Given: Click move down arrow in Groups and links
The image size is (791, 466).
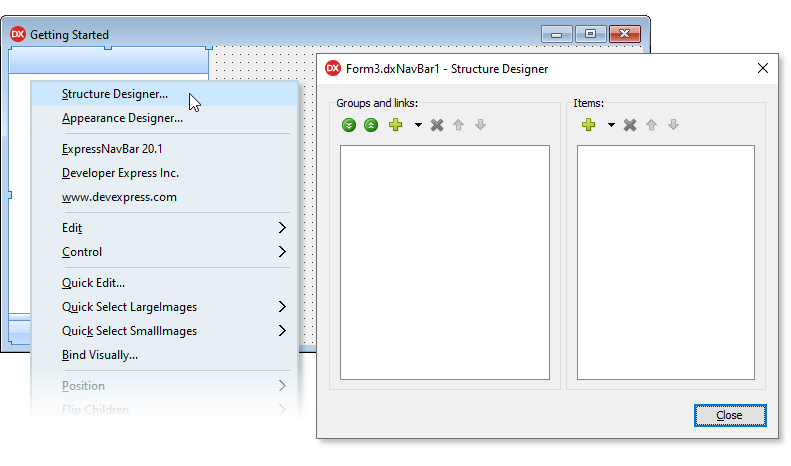Looking at the screenshot, I should (x=481, y=125).
